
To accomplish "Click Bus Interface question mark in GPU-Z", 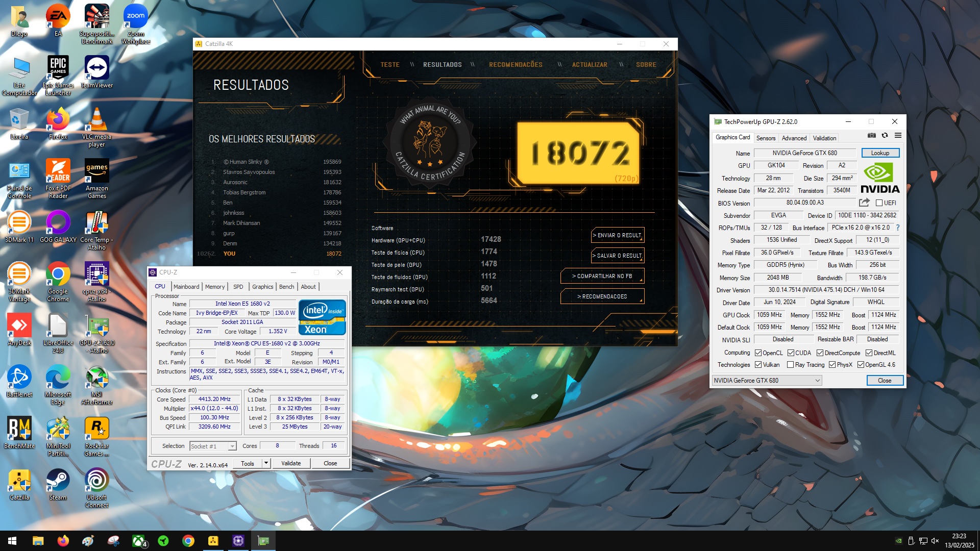I will tap(898, 228).
